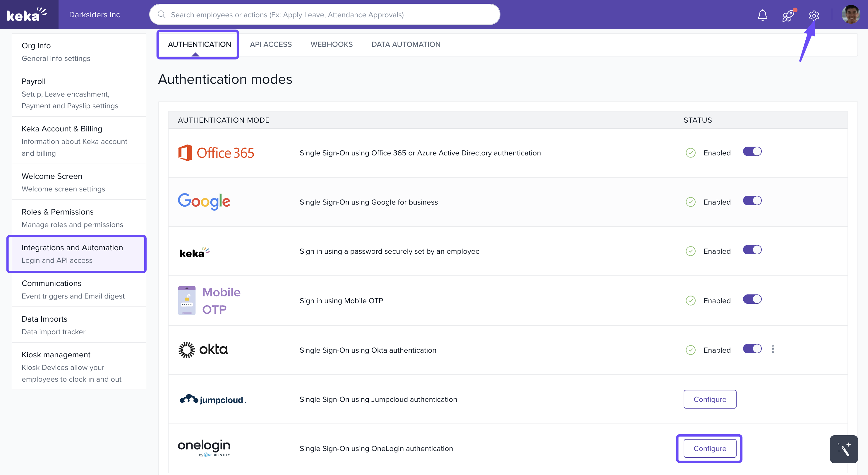This screenshot has width=868, height=475.
Task: Click the Office 365 logo
Action: coord(216,153)
